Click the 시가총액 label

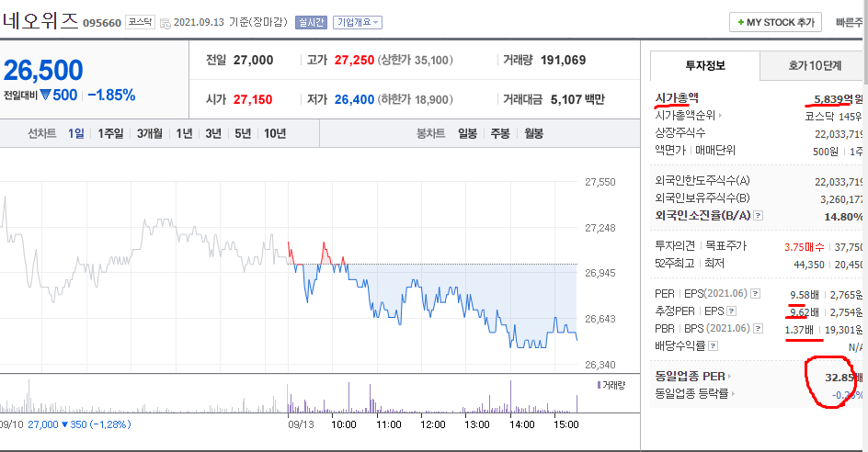click(x=677, y=98)
